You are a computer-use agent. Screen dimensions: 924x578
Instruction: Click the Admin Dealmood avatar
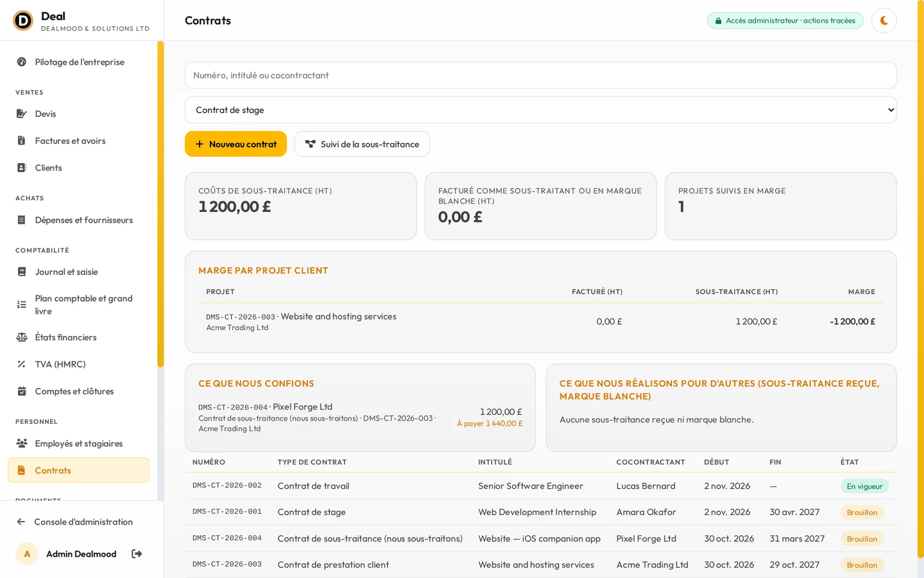[27, 554]
